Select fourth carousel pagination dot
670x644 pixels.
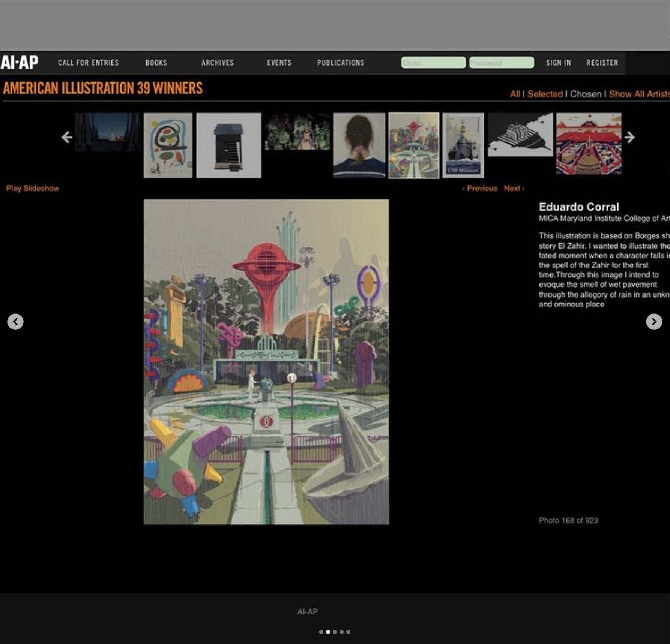coord(341,632)
